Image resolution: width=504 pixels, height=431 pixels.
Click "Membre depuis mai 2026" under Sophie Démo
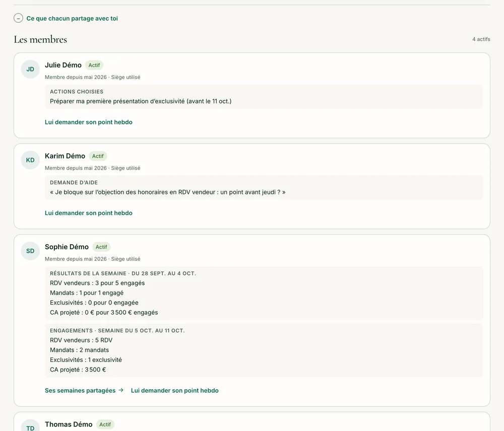click(76, 259)
